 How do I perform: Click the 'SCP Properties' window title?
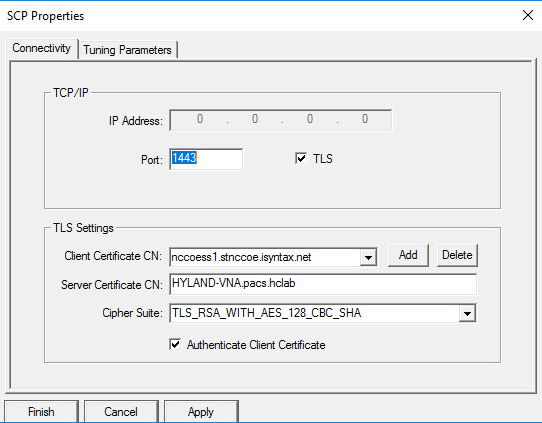pos(45,16)
